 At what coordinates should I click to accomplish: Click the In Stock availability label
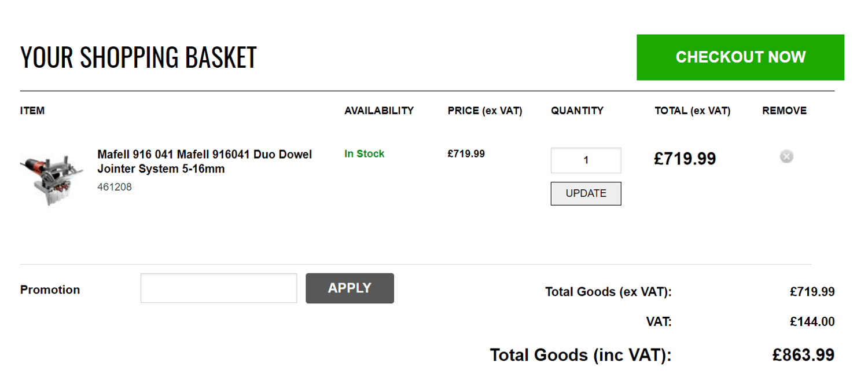pos(364,153)
